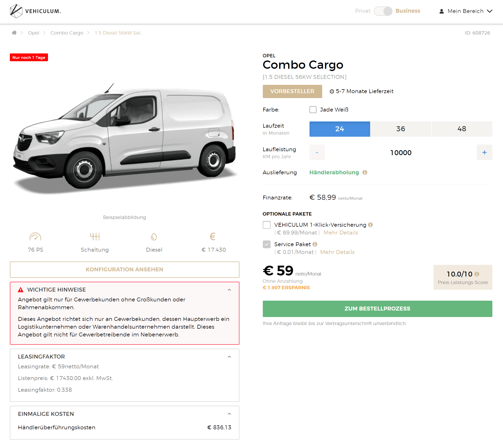Open the Mein Bereich dropdown
The height and width of the screenshot is (448, 503).
[x=466, y=11]
